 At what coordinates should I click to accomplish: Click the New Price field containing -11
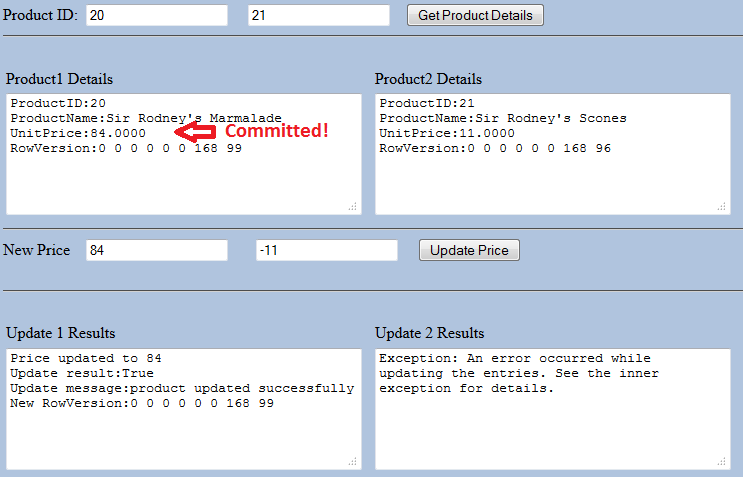click(326, 251)
